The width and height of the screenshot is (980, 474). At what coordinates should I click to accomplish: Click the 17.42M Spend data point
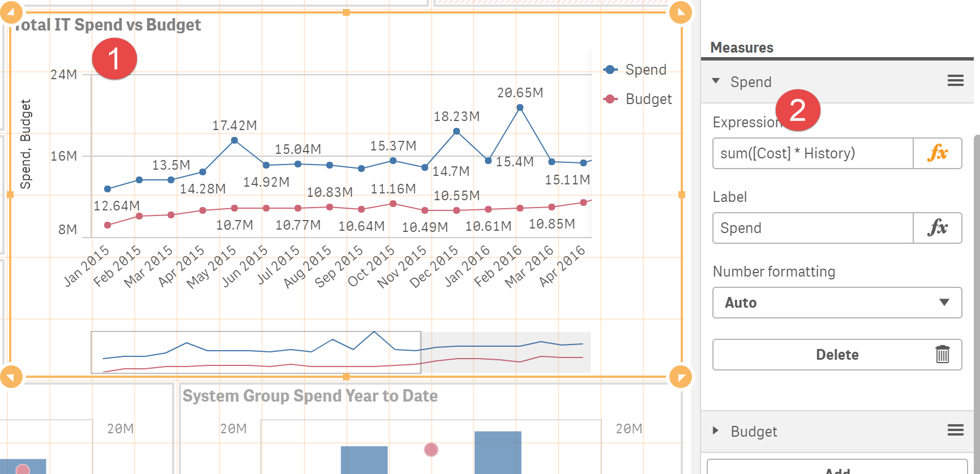pos(234,140)
